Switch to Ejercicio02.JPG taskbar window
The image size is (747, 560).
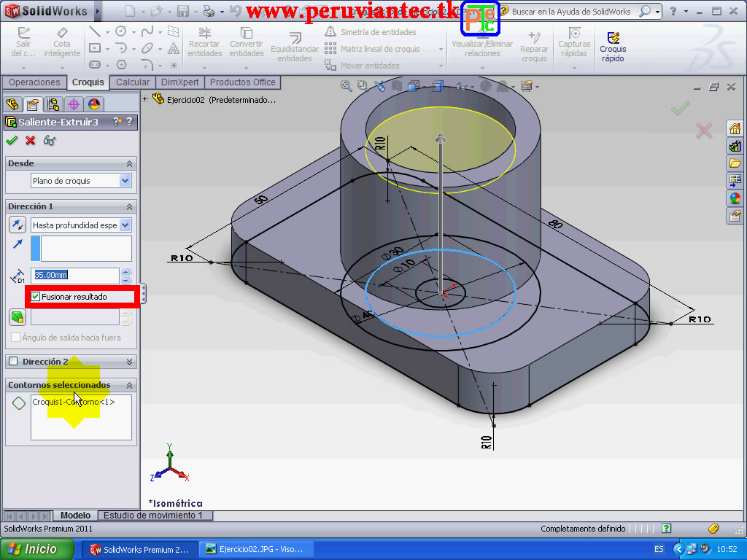point(257,549)
